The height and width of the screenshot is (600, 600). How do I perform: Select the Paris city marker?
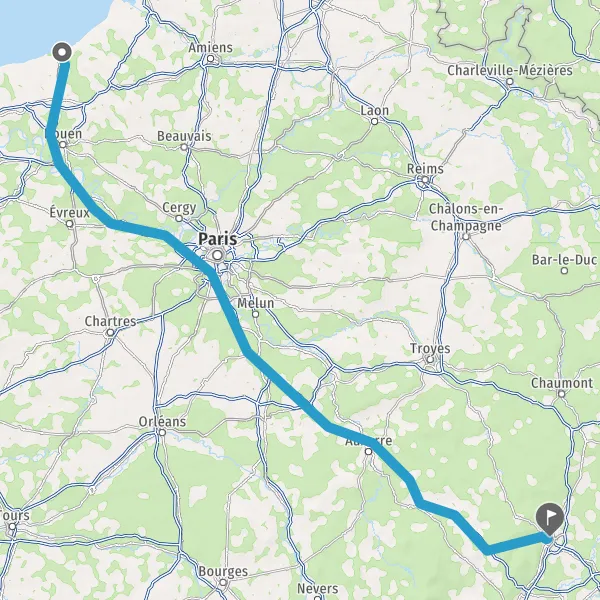[x=218, y=255]
